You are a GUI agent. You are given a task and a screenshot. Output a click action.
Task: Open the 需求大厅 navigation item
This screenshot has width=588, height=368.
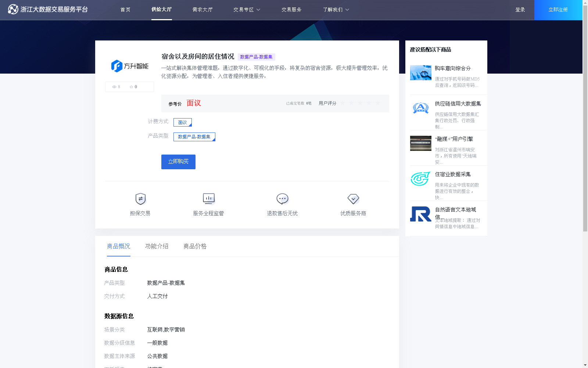pyautogui.click(x=202, y=10)
